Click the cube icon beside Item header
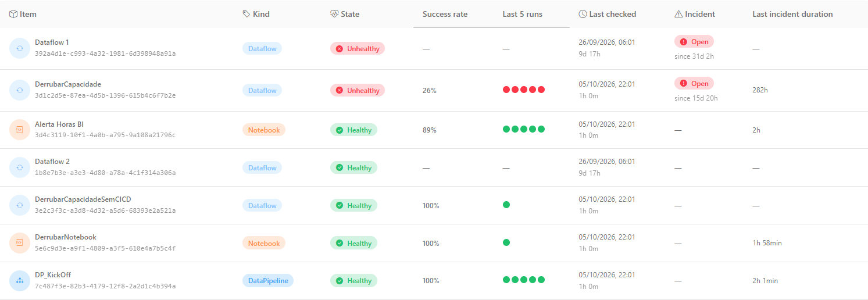This screenshot has height=300, width=868. (x=13, y=14)
